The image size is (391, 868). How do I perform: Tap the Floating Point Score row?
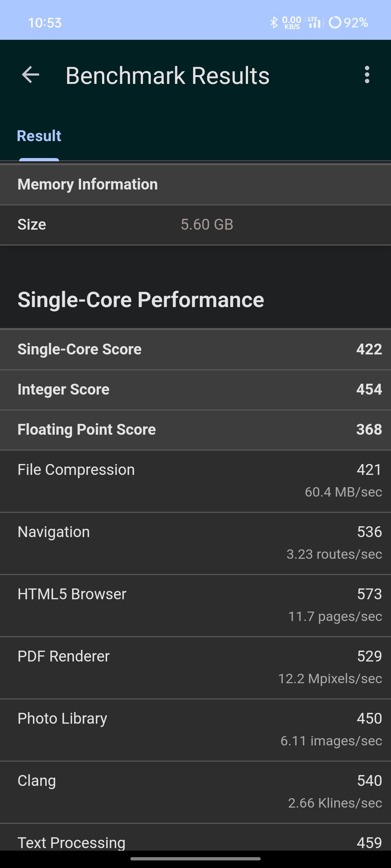click(x=195, y=430)
